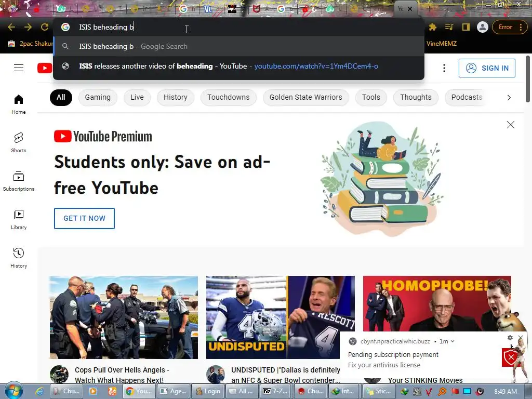The width and height of the screenshot is (532, 399).
Task: Open Shorts in the sidebar
Action: coord(19,142)
